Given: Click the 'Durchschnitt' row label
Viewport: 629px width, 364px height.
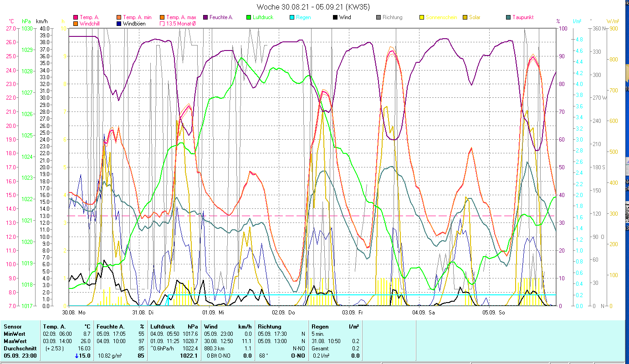Looking at the screenshot, I should click(20, 349).
